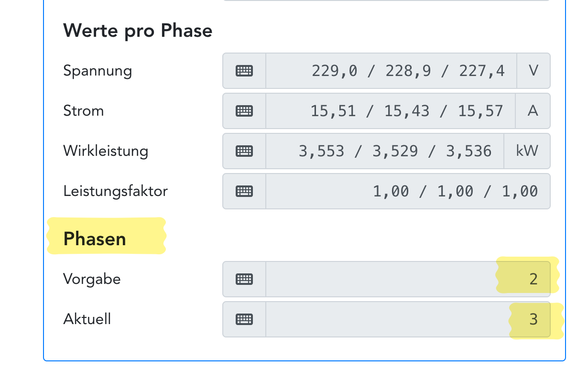Select the Spannung voltage values field
588x369 pixels.
click(x=391, y=71)
